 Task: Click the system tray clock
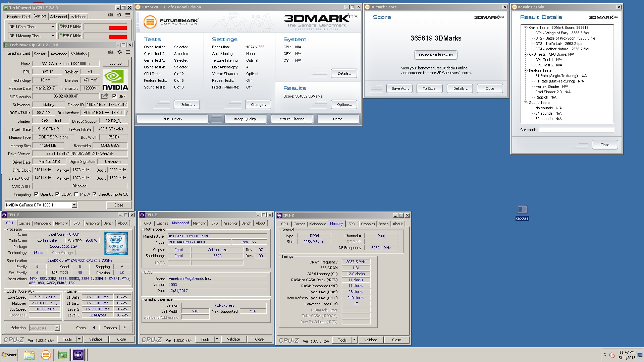click(x=627, y=355)
